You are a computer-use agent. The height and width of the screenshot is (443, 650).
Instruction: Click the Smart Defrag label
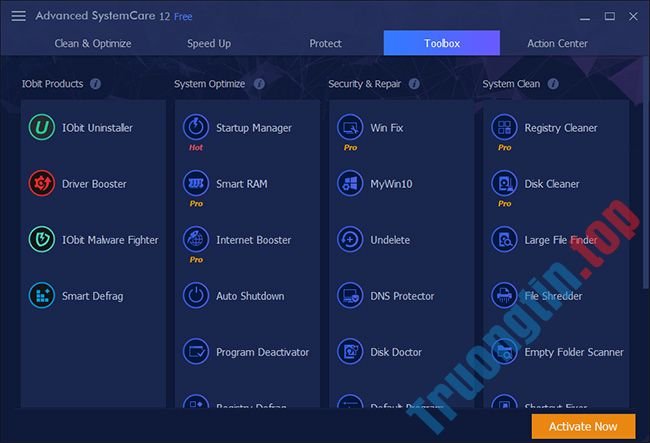92,296
